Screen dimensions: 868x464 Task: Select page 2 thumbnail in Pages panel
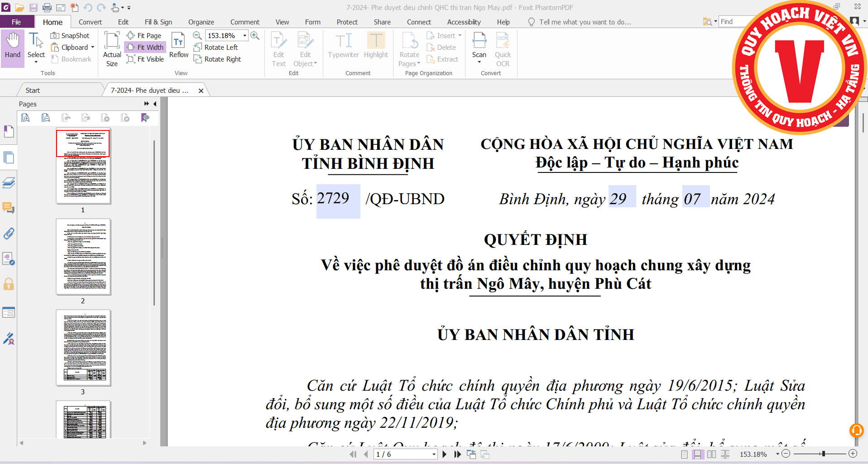[x=83, y=257]
